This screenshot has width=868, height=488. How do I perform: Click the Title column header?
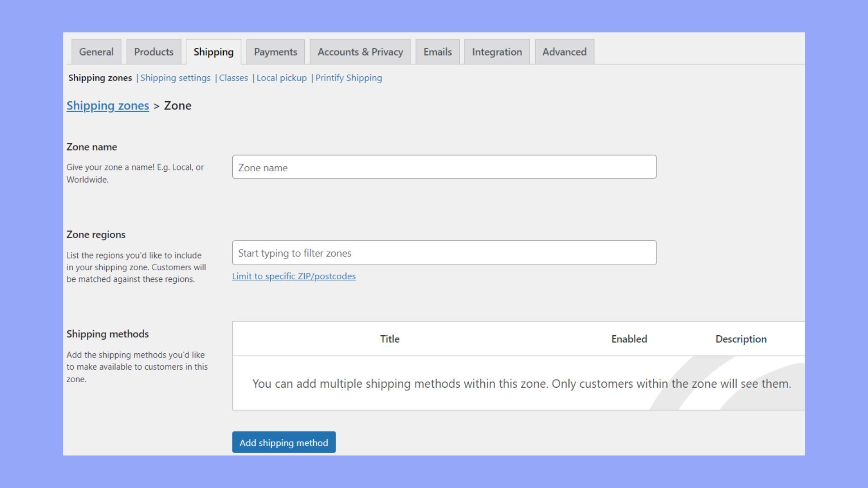tap(390, 339)
